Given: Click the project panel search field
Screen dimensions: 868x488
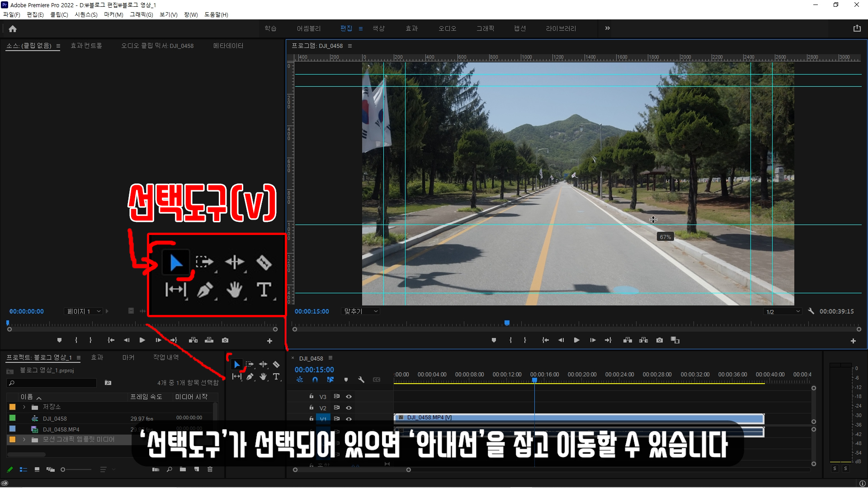Looking at the screenshot, I should (54, 383).
